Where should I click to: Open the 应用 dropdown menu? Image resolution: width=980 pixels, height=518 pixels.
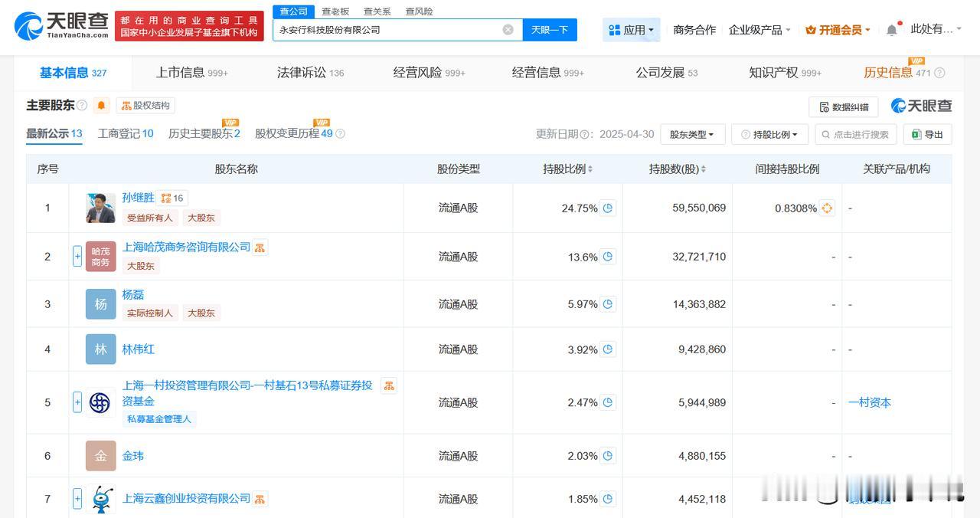click(x=631, y=30)
